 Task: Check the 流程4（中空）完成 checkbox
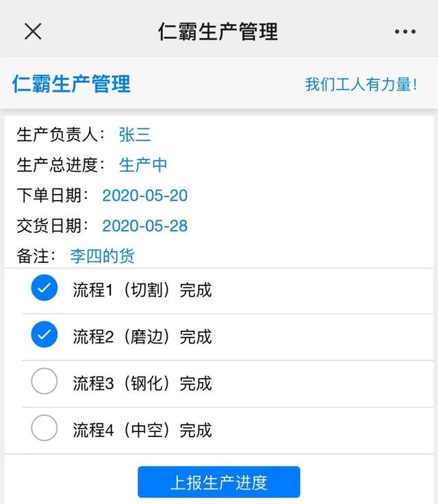coord(44,428)
